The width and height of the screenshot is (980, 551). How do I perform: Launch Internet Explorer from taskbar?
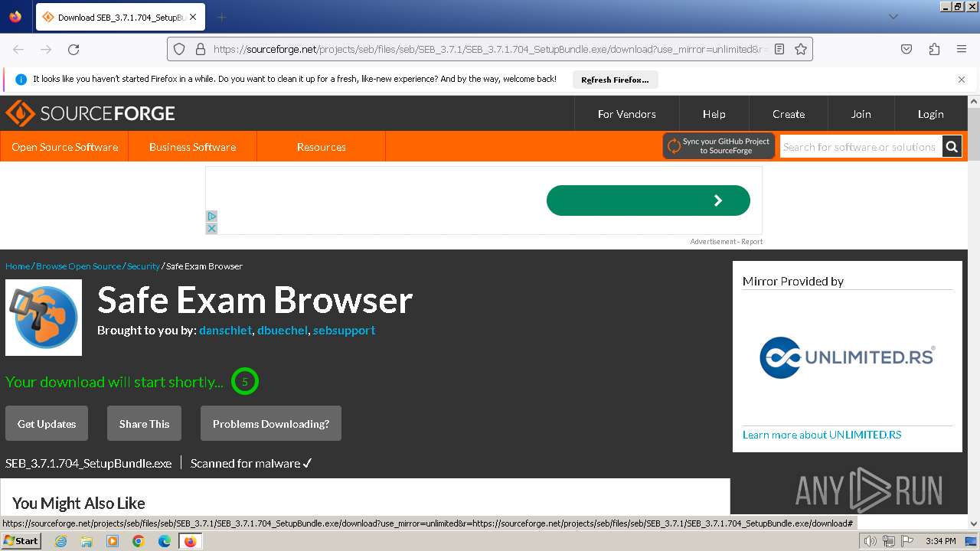coord(61,541)
